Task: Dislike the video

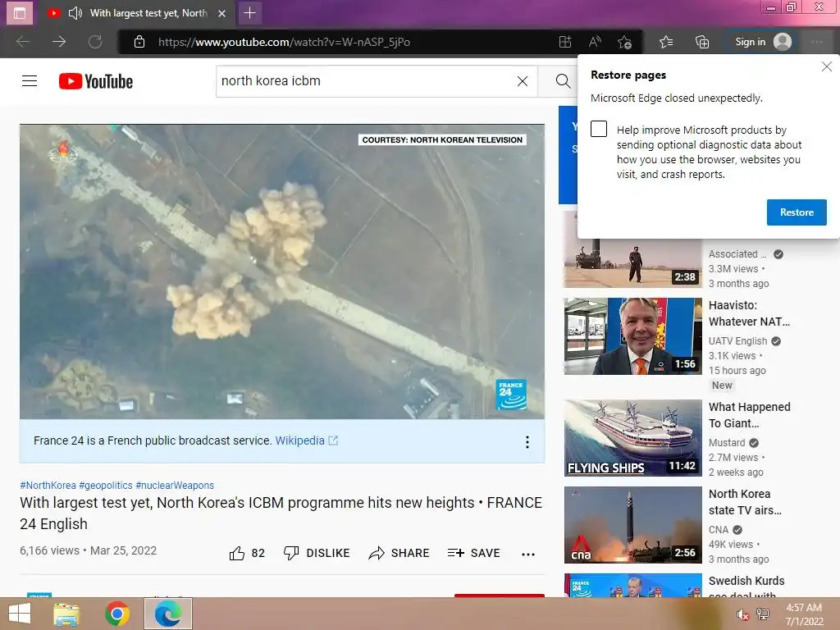Action: click(317, 553)
